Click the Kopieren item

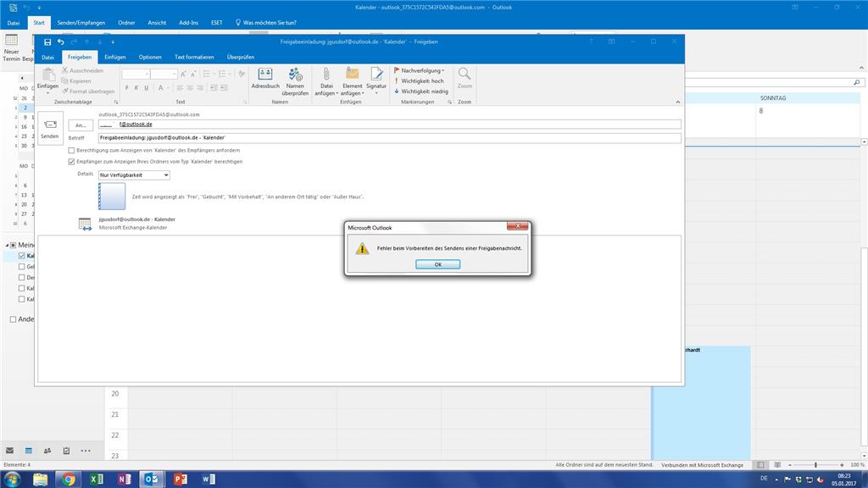pyautogui.click(x=76, y=80)
